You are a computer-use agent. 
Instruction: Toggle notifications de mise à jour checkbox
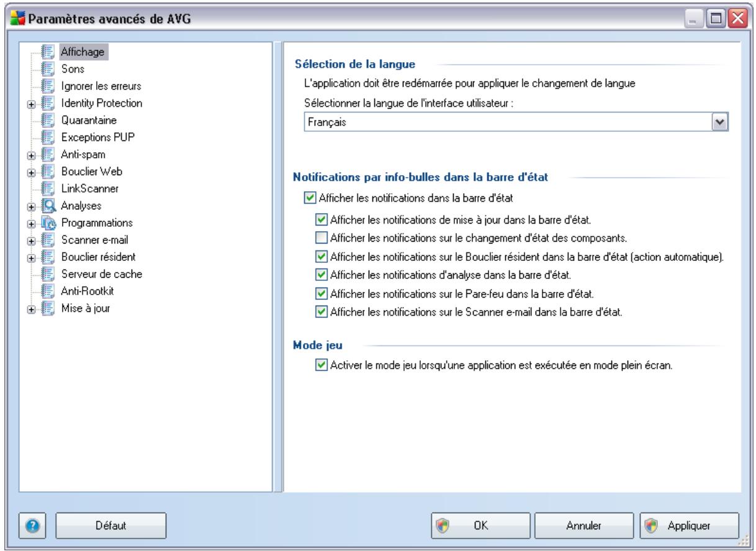tap(321, 219)
